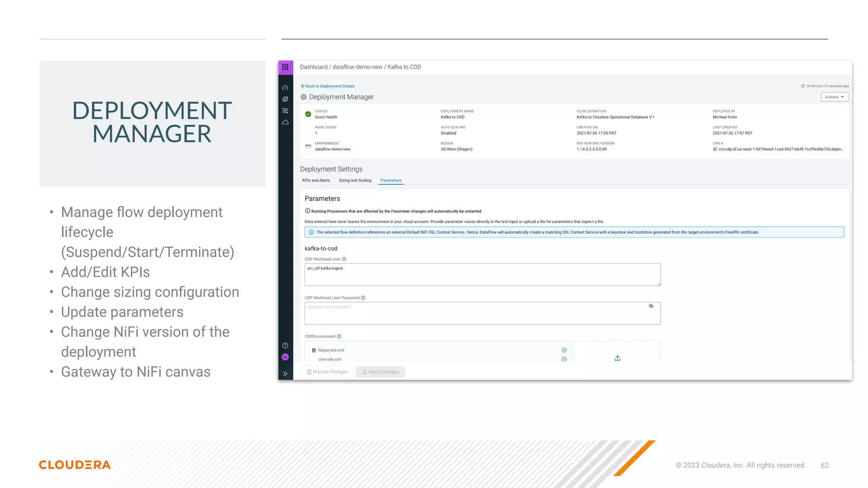Viewport: 868px width, 488px height.
Task: Expand the sidebar with double chevron
Action: [x=285, y=374]
